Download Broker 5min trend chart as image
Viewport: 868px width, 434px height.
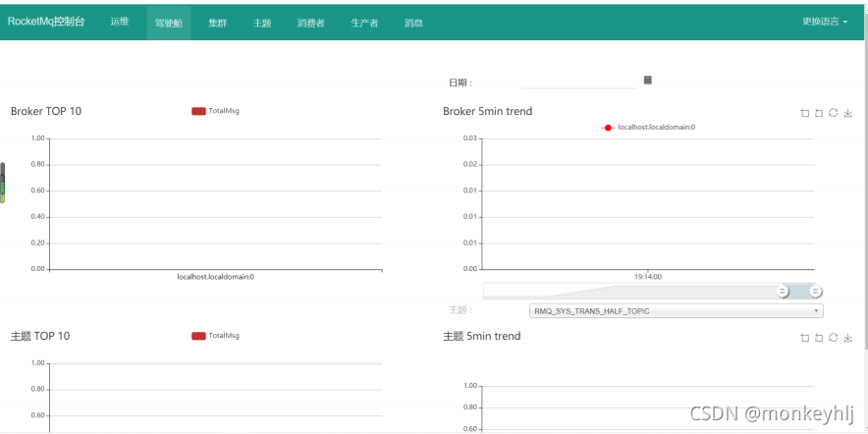847,114
